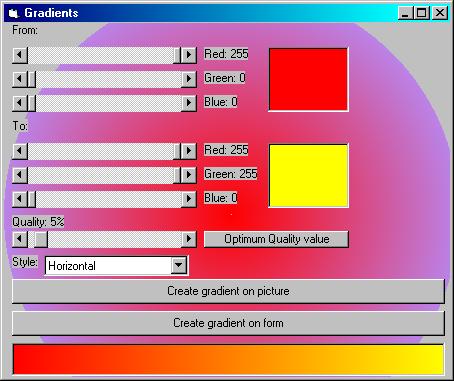Click the Quality slider thumb
This screenshot has width=454, height=381.
pos(41,239)
